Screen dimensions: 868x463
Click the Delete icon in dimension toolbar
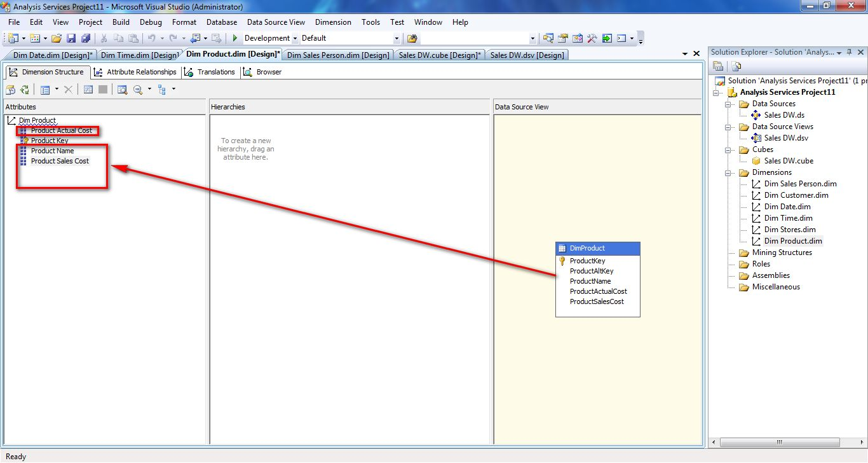[69, 90]
